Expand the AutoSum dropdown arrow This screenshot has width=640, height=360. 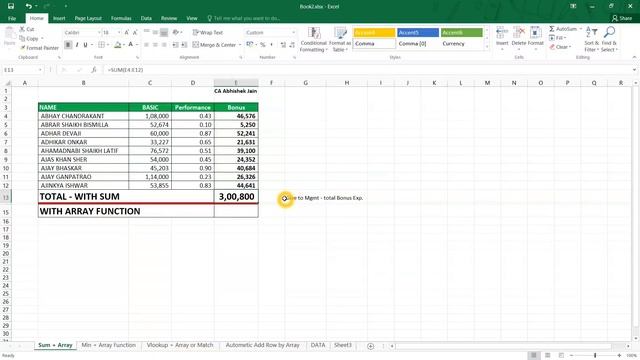tap(580, 29)
